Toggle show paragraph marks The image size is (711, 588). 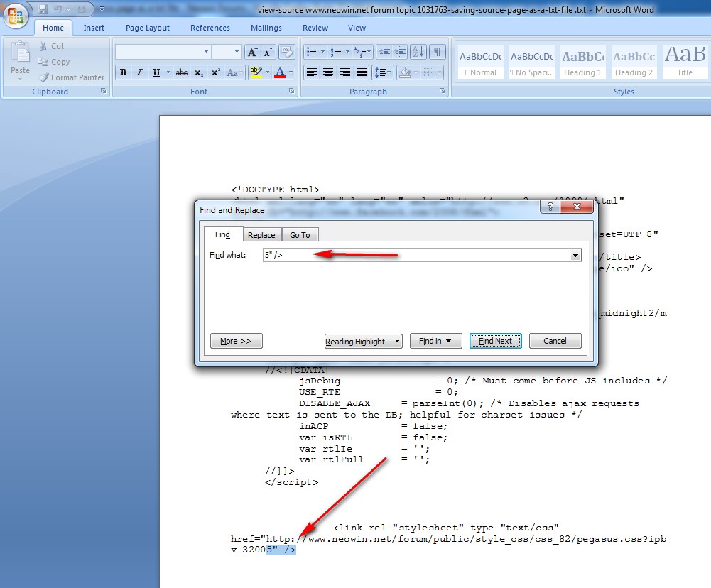click(x=438, y=52)
